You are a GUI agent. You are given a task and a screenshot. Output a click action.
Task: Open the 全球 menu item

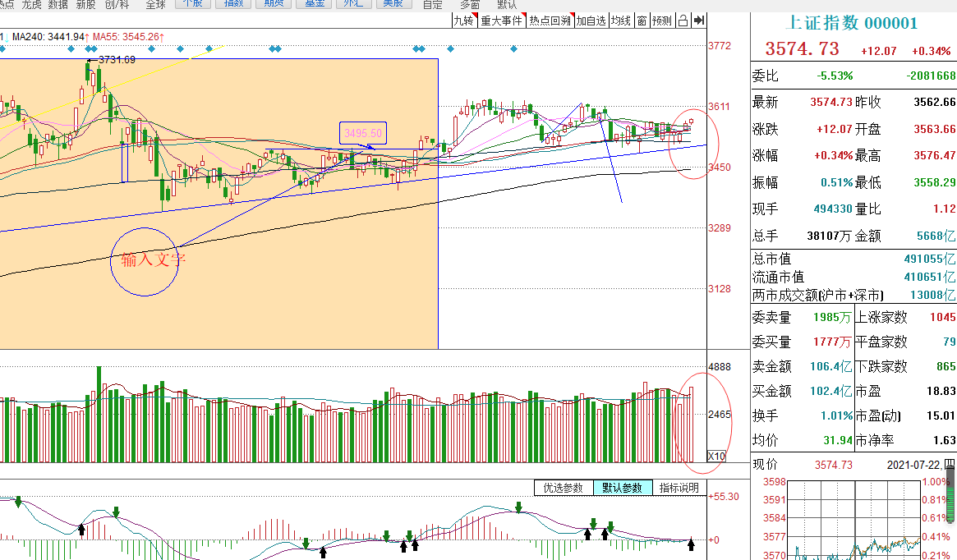point(155,4)
